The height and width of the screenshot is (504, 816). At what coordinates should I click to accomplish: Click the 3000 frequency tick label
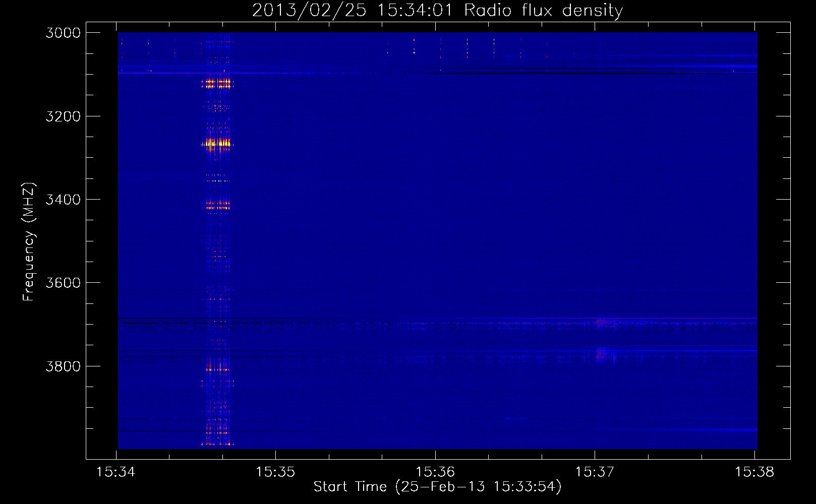point(63,33)
